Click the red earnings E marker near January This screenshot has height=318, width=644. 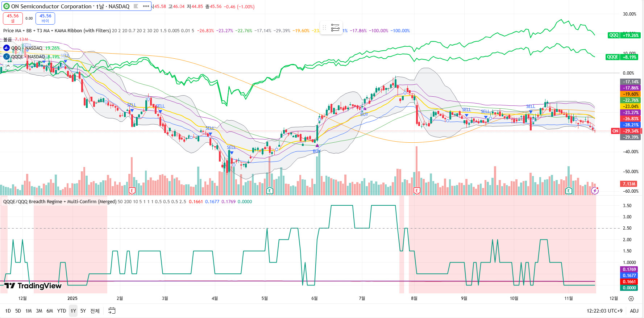coord(132,191)
